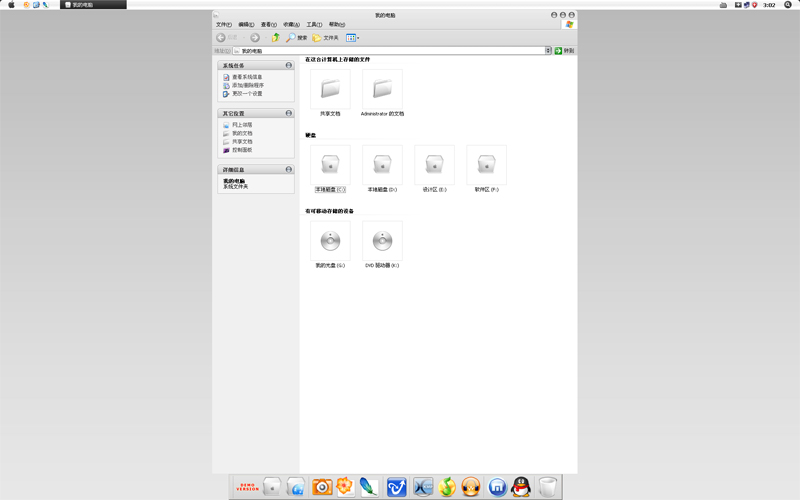Open the 软件区 (F:) drive
Viewport: 800px width, 500px height.
pos(486,165)
